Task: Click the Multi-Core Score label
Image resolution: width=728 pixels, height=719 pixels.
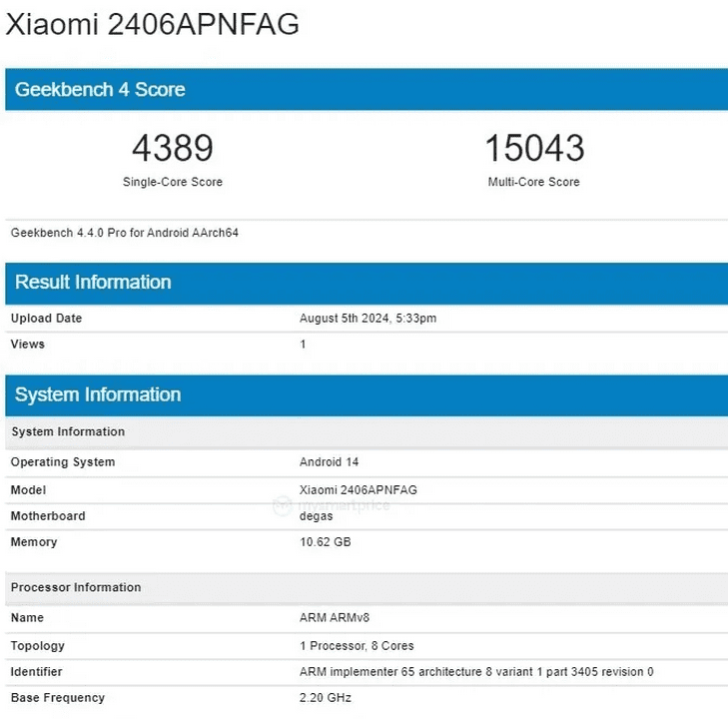Action: [x=534, y=182]
